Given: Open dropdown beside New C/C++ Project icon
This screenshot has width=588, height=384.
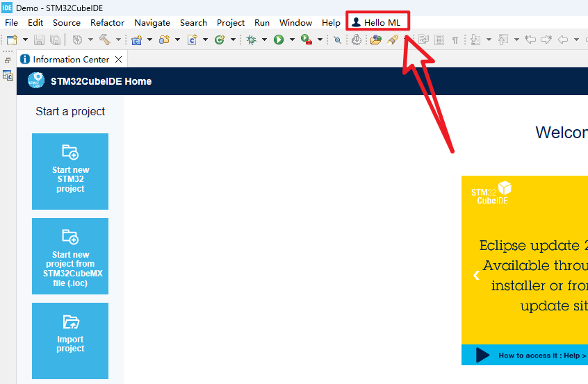Looking at the screenshot, I should click(149, 40).
